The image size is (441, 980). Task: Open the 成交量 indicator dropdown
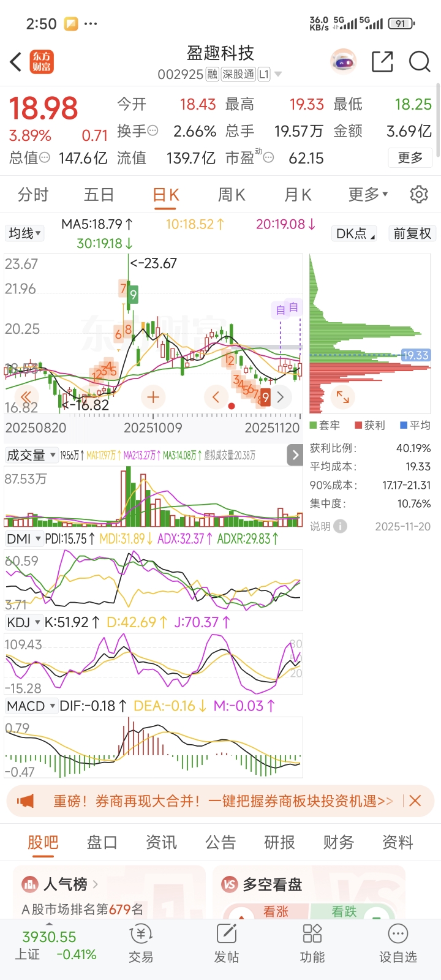click(31, 454)
